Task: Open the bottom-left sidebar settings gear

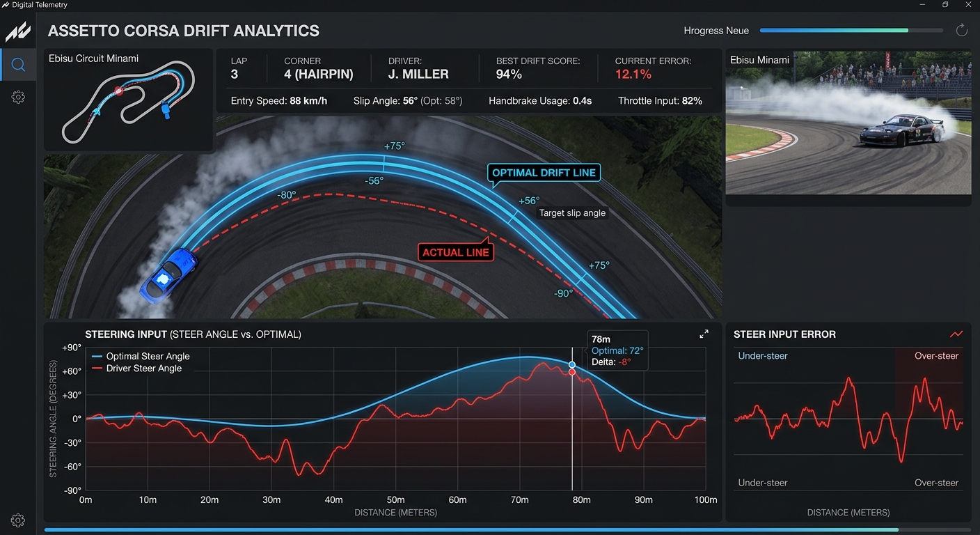Action: 19,520
